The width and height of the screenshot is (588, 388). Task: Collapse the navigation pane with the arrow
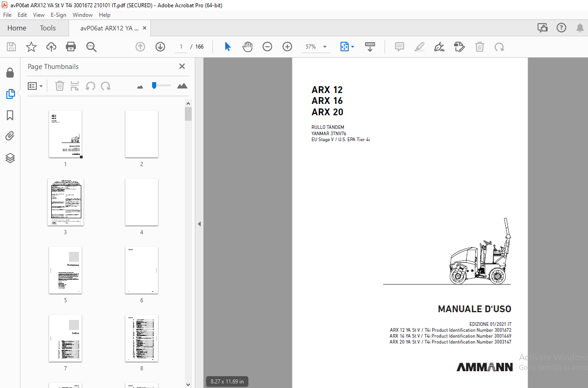(x=199, y=224)
